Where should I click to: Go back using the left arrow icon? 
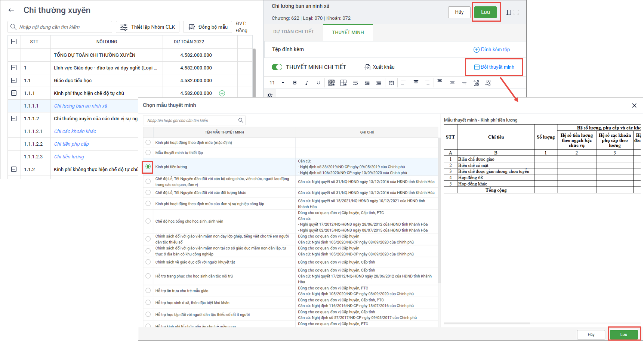pyautogui.click(x=11, y=10)
